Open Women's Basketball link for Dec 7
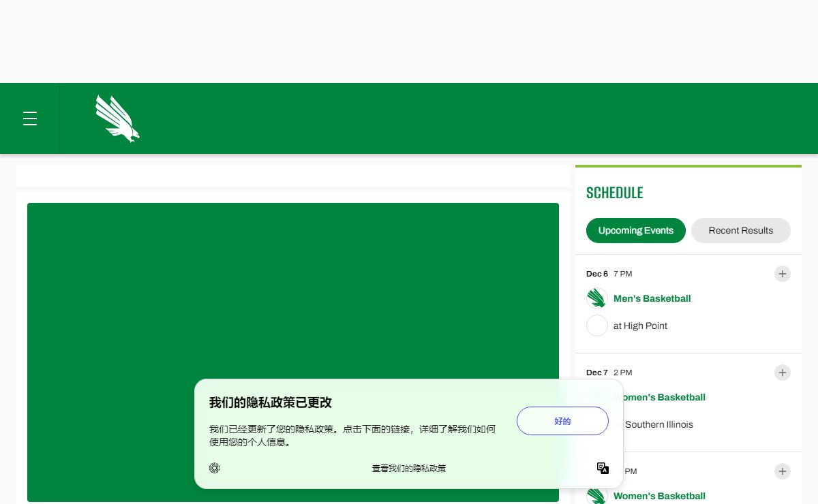 pyautogui.click(x=659, y=397)
